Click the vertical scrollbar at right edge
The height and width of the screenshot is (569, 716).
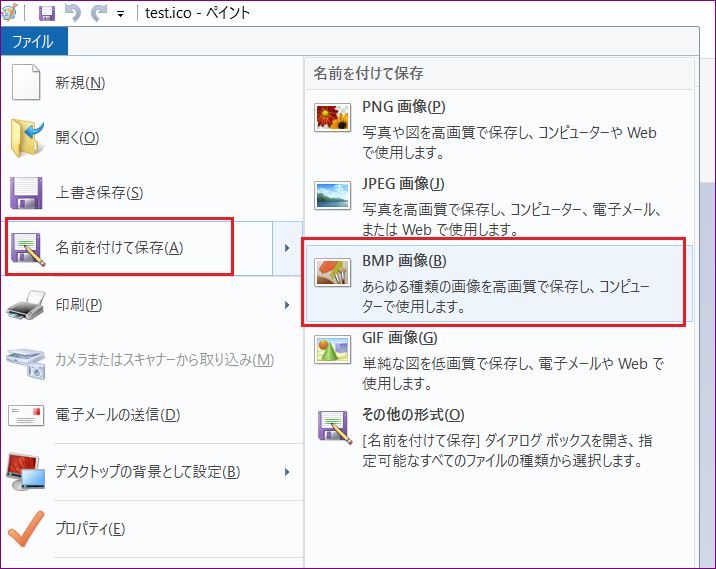(707, 374)
